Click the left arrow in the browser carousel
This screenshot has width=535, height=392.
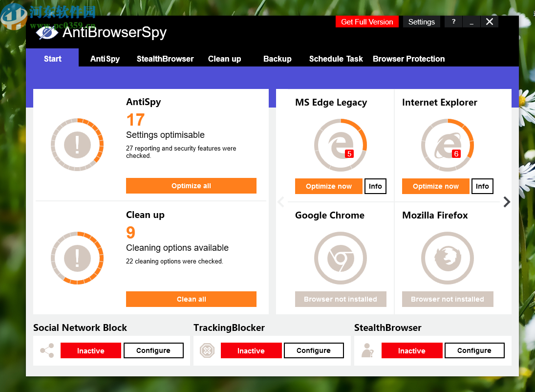point(281,202)
